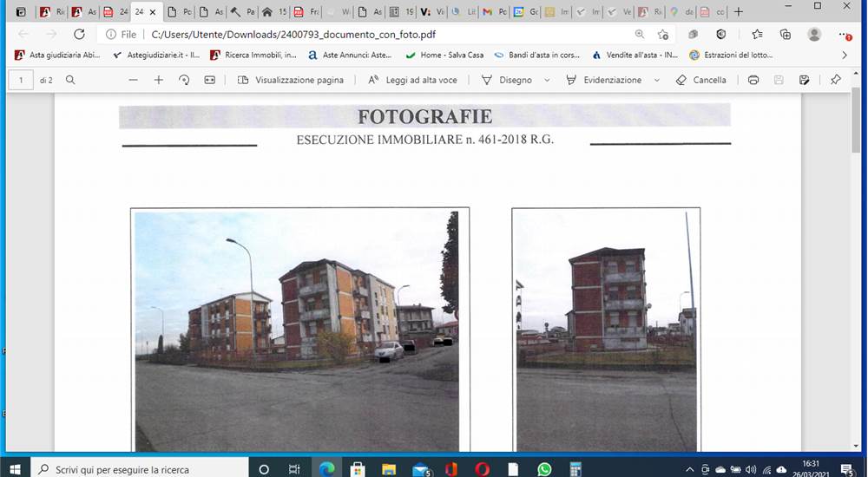868x477 pixels.
Task: Zoom in with the plus icon
Action: [x=159, y=81]
